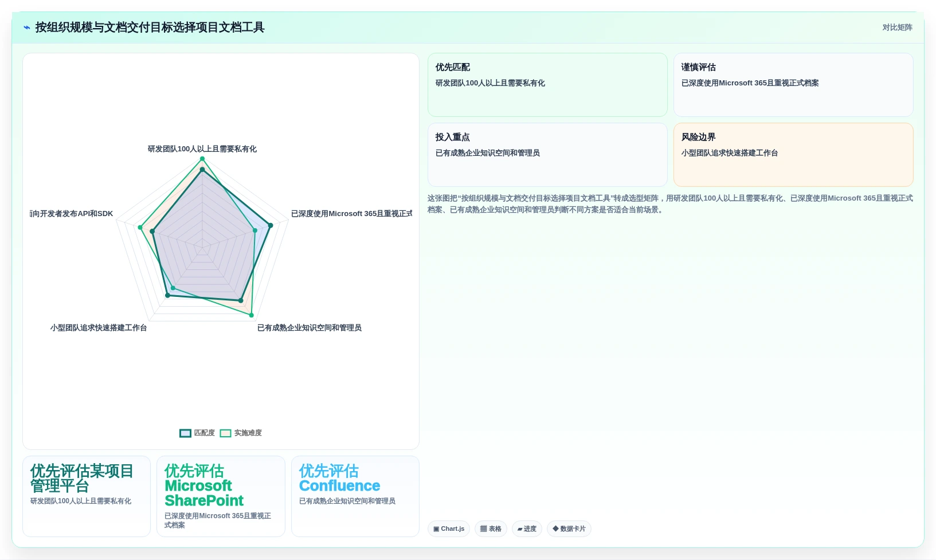
Task: Click radar axis label 已有成熟企业知识空间和管理员
Action: click(310, 328)
